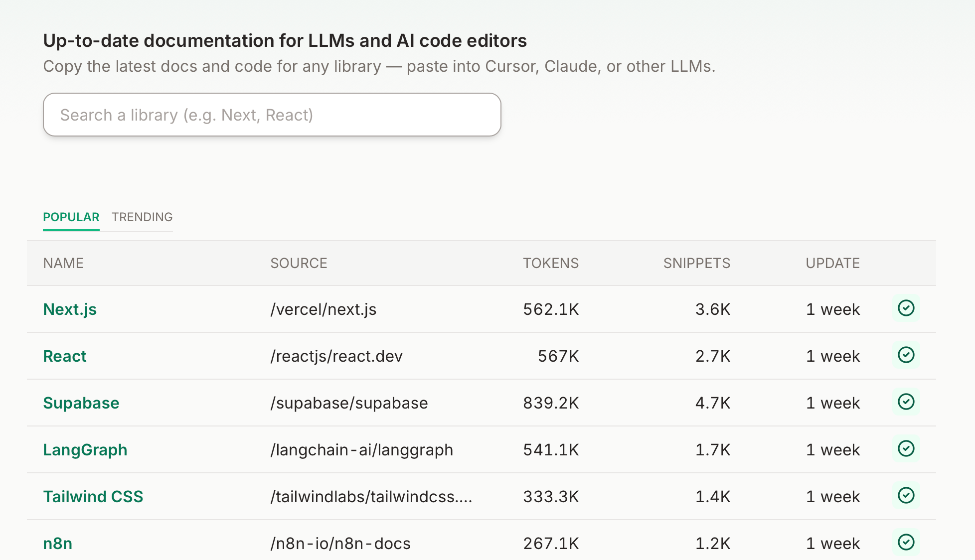
Task: Open the n8n library link
Action: [x=58, y=544]
